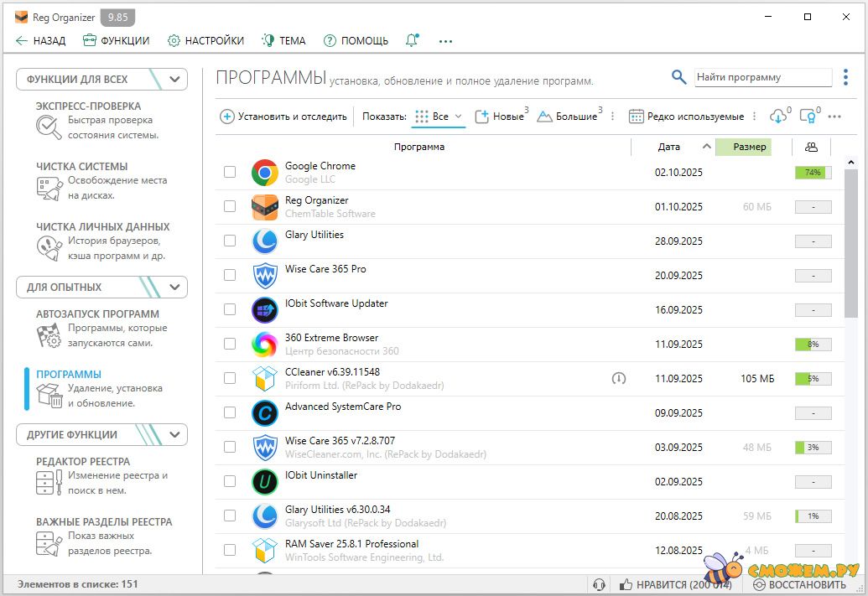This screenshot has height=596, width=868.
Task: Collapse the ДЛЯ ОПЫТНЫХ section
Action: [x=174, y=288]
